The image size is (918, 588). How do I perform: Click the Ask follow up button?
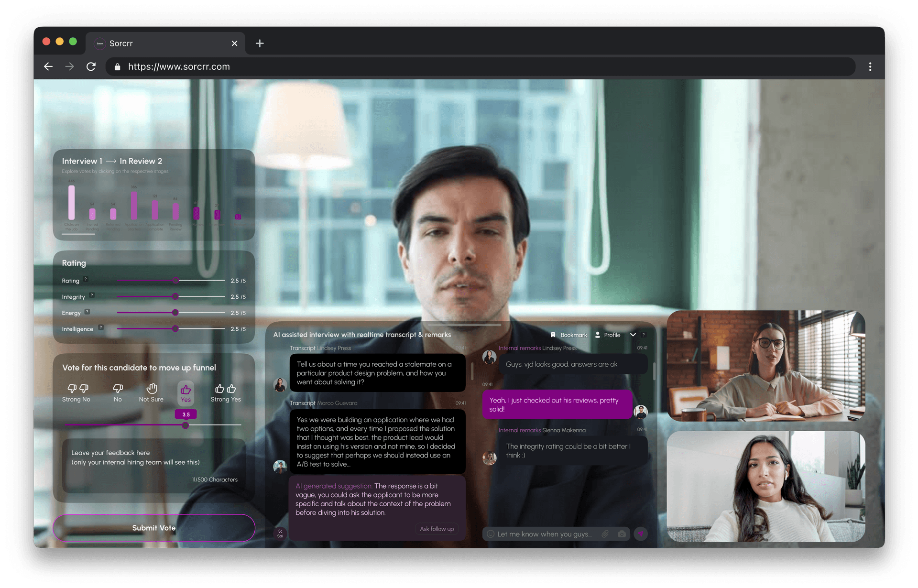tap(436, 529)
